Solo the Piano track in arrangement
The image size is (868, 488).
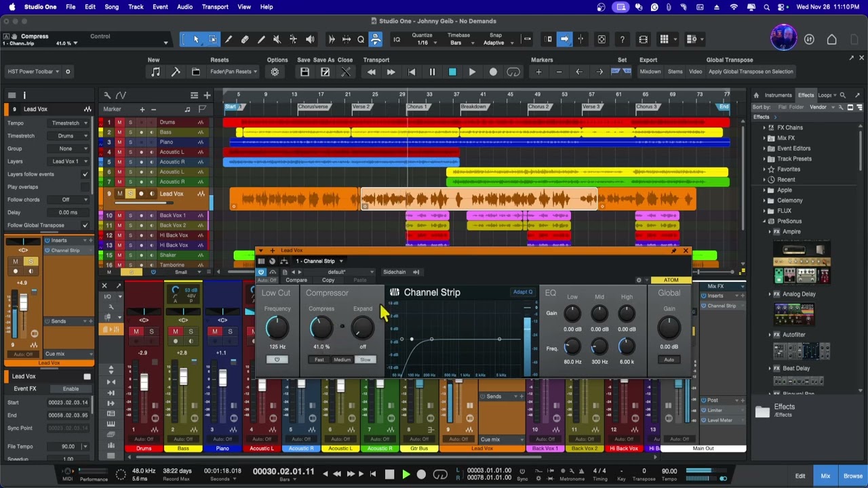click(x=130, y=142)
